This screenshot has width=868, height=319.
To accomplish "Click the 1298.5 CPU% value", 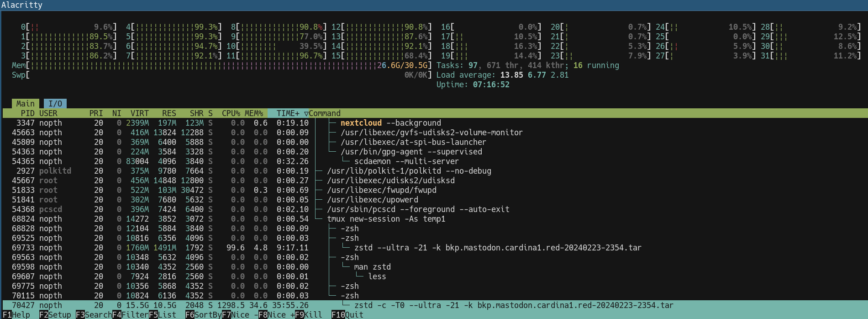I will (231, 305).
